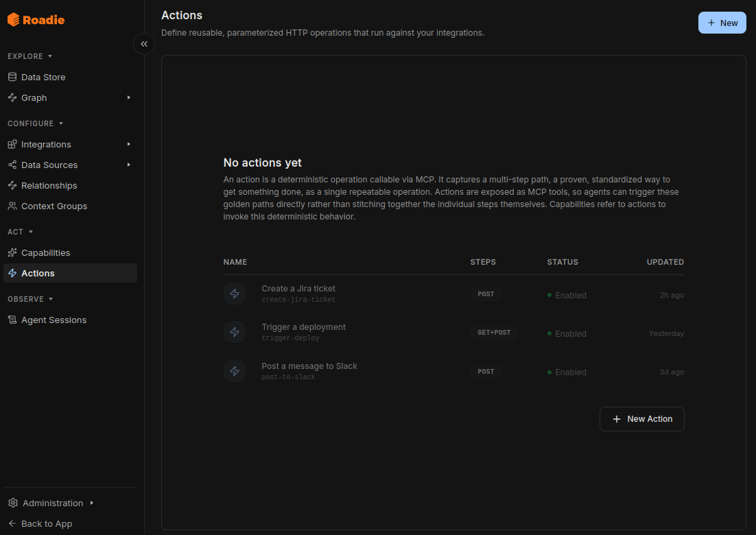Click the Data Store database icon

12,77
